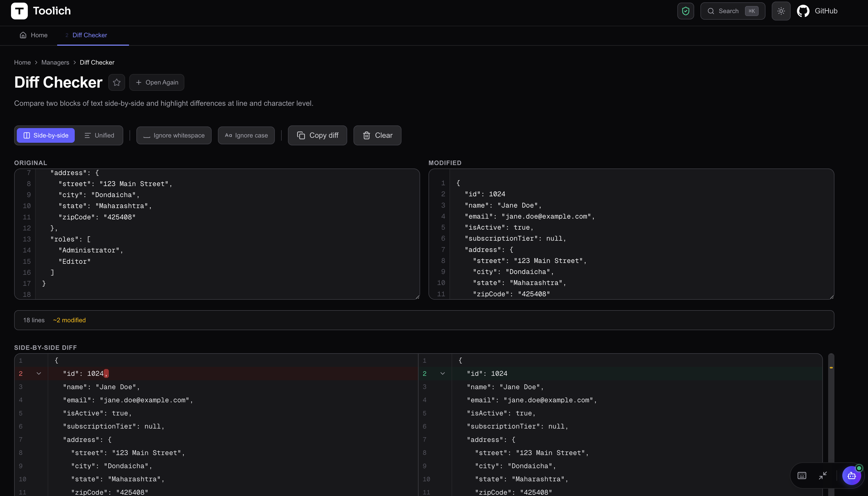Click the GitHub octocat icon
The image size is (868, 496).
pyautogui.click(x=803, y=11)
